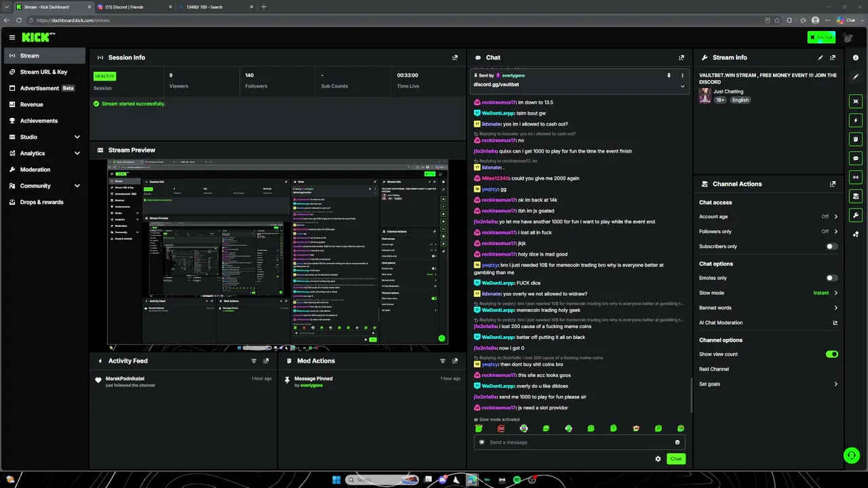Open Moderation in the sidebar
868x488 pixels.
click(x=45, y=169)
